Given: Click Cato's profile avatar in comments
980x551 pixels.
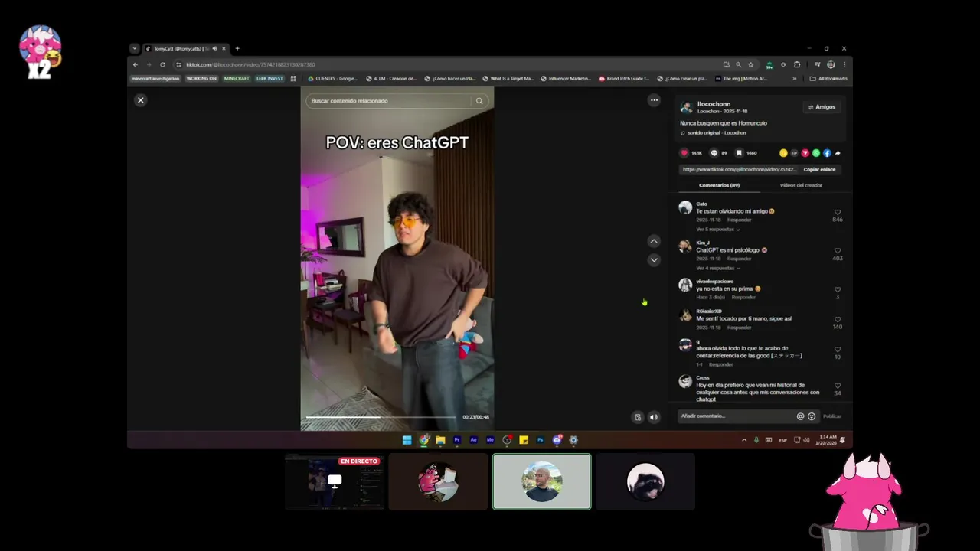Looking at the screenshot, I should point(685,207).
